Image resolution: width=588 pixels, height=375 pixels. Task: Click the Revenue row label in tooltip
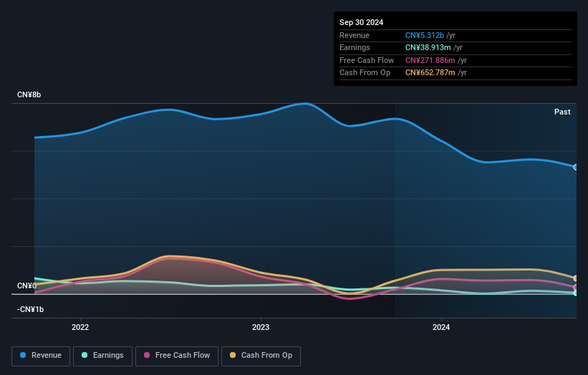355,35
